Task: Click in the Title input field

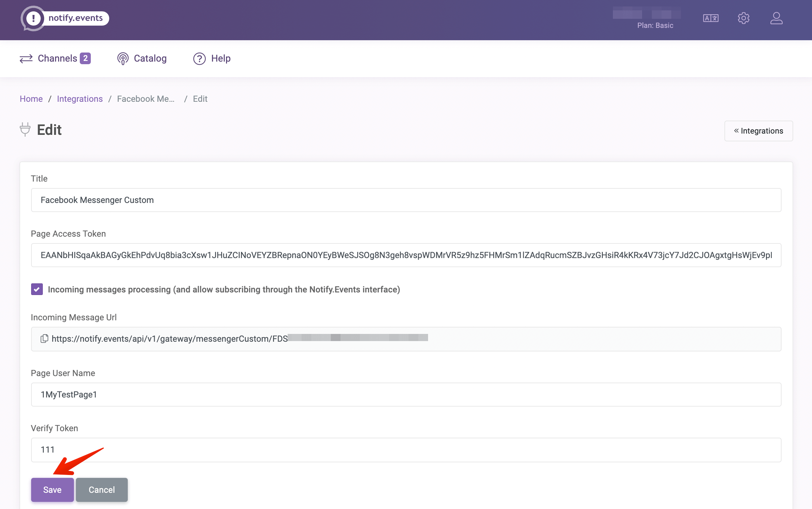Action: (406, 200)
